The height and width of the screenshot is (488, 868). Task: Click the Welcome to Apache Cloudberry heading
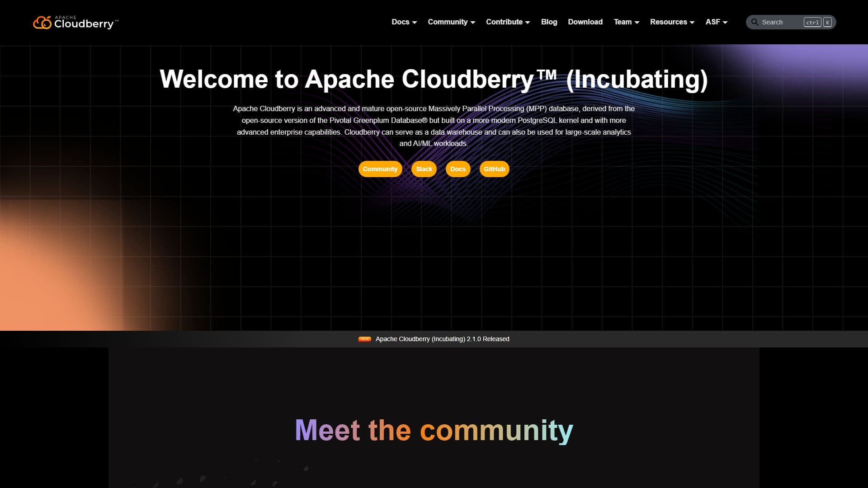click(x=434, y=79)
